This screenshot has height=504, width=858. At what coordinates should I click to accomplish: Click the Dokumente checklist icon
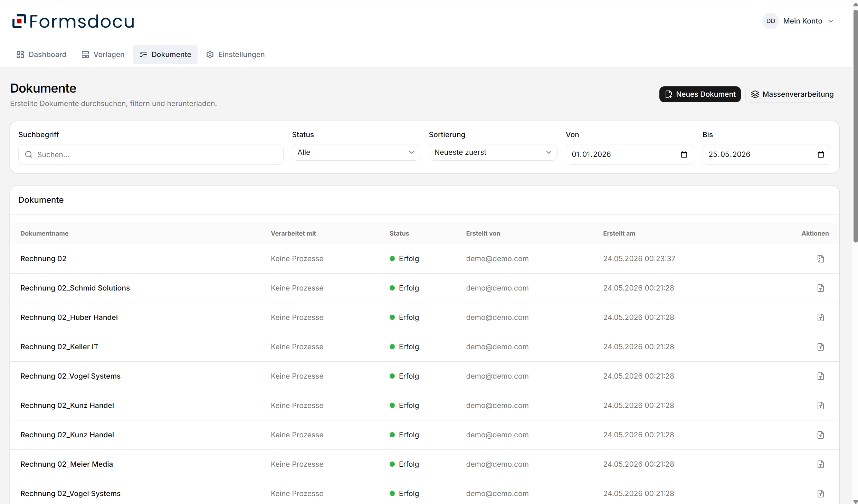(143, 55)
